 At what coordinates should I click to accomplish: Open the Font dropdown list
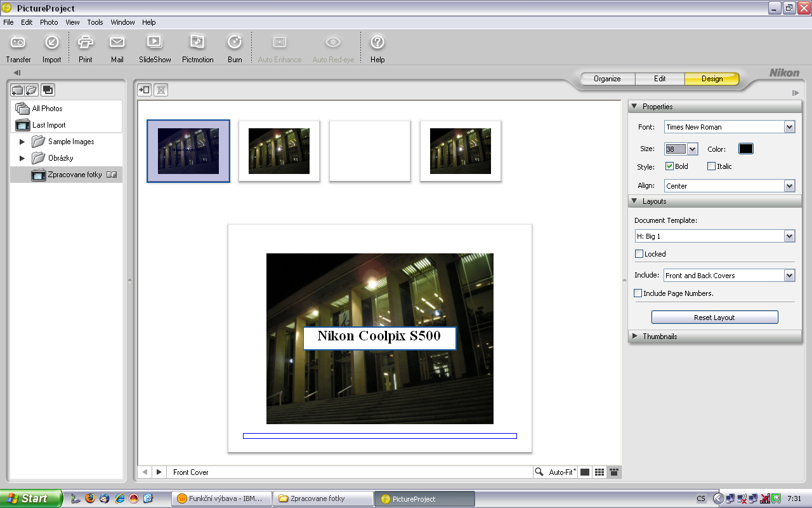click(x=789, y=127)
